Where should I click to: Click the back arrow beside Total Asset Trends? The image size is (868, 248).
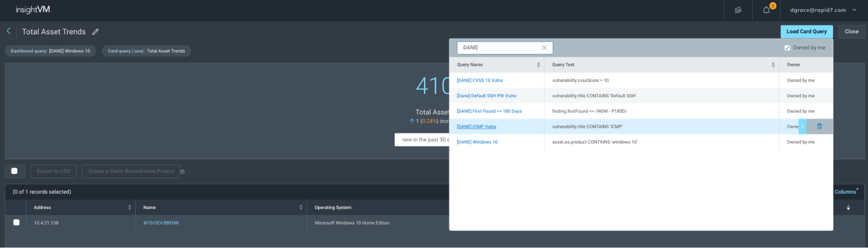pos(9,31)
